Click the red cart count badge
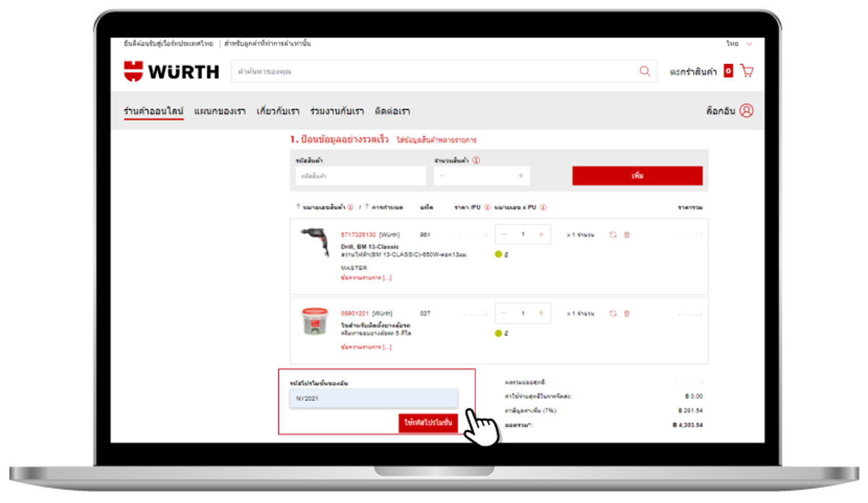 728,71
